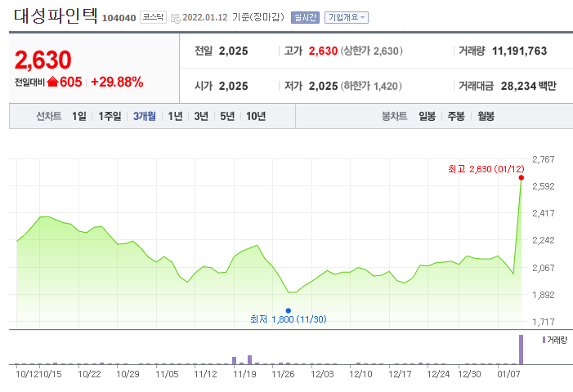Open the 기업개요 dropdown
Screen dimensions: 573x392
(x=346, y=17)
